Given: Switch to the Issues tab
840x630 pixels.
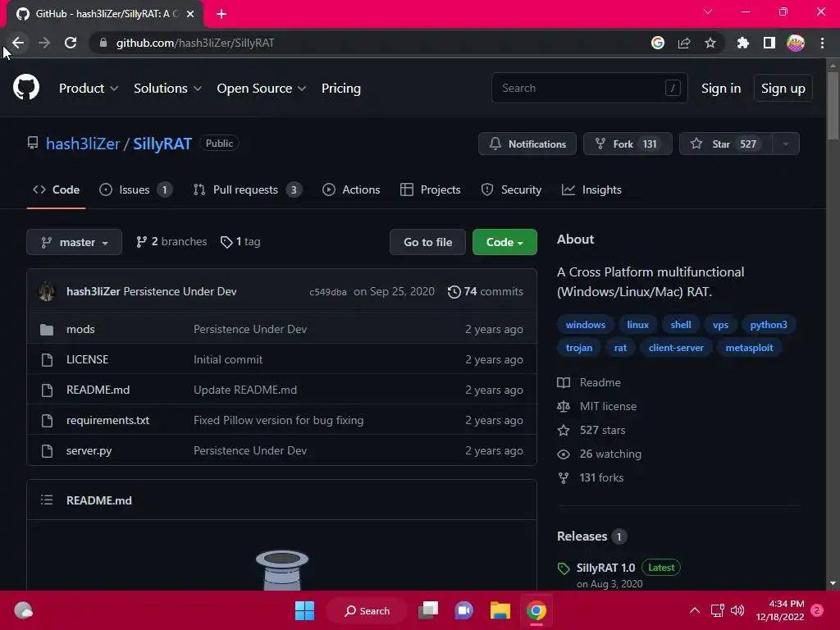Looking at the screenshot, I should (x=136, y=189).
